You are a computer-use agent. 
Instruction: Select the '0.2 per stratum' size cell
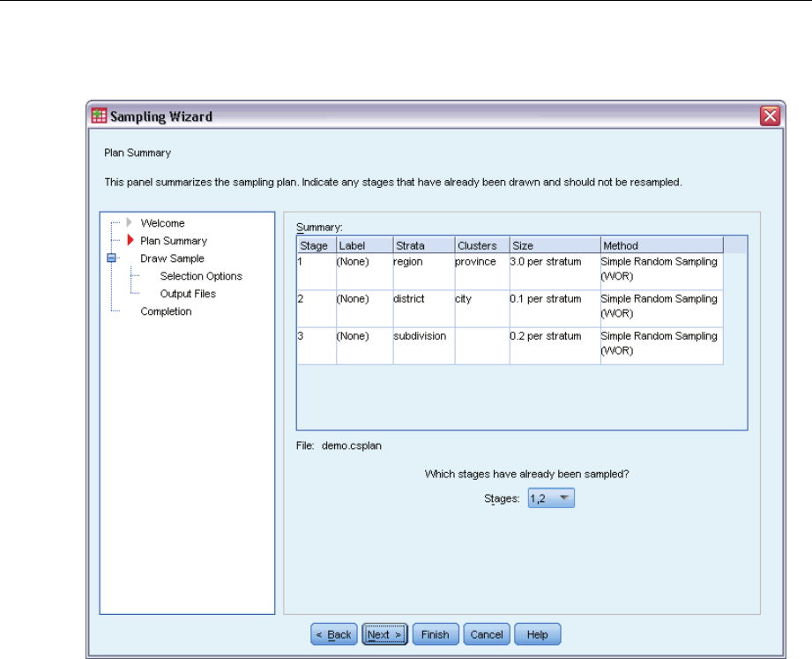coord(555,346)
